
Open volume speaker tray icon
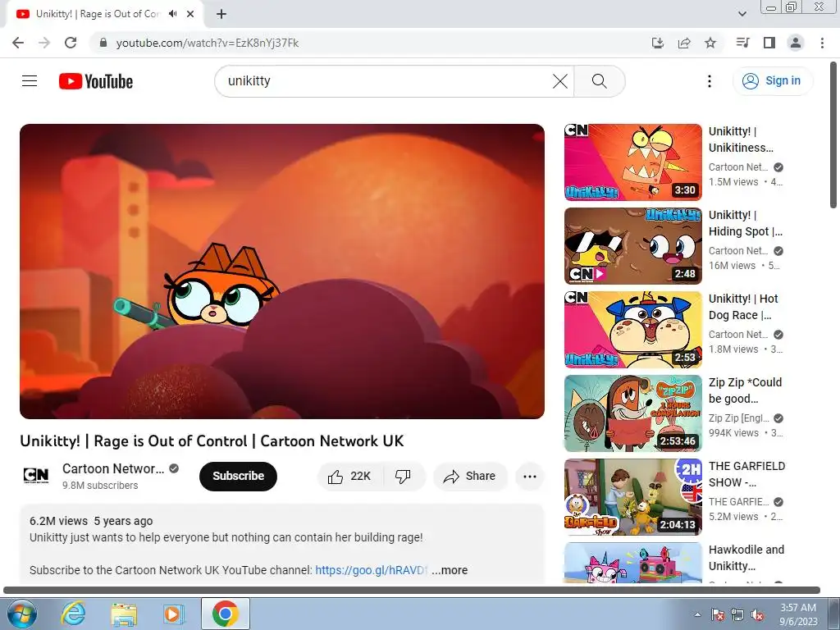click(x=757, y=614)
